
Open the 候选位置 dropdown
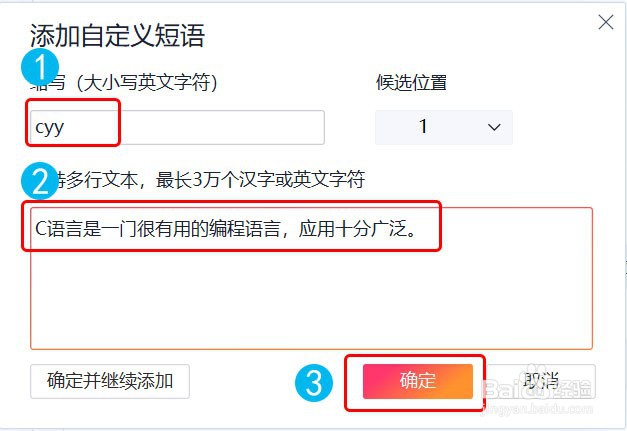click(x=443, y=127)
